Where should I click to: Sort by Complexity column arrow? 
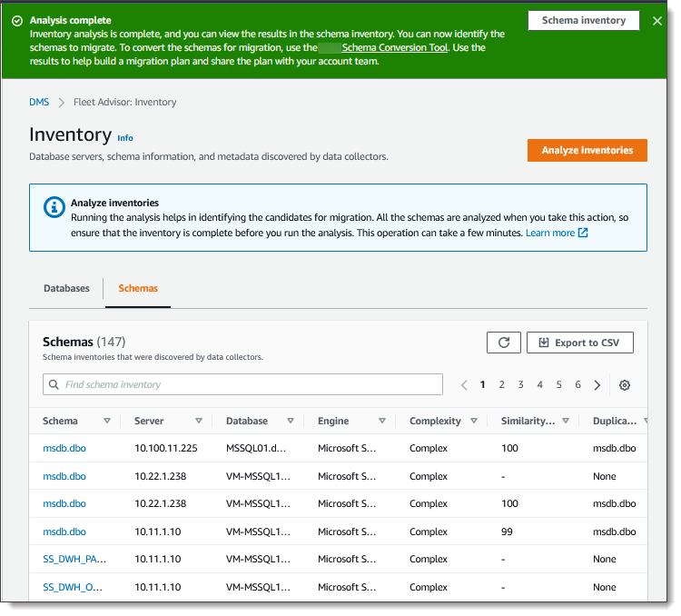click(474, 422)
